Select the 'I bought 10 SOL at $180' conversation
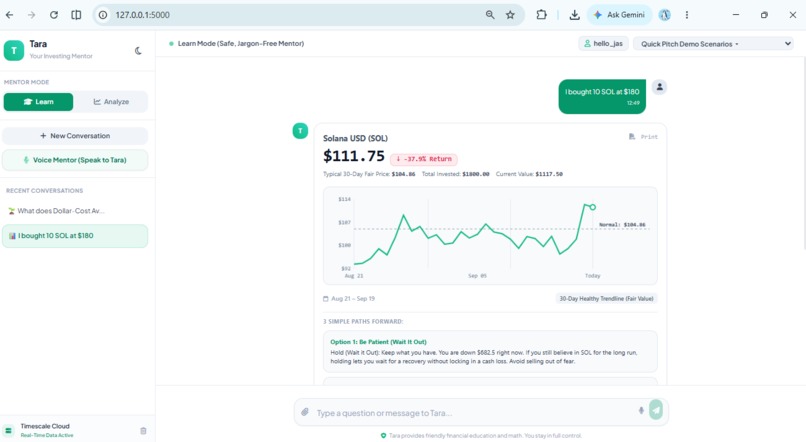This screenshot has height=442, width=806. (x=75, y=236)
